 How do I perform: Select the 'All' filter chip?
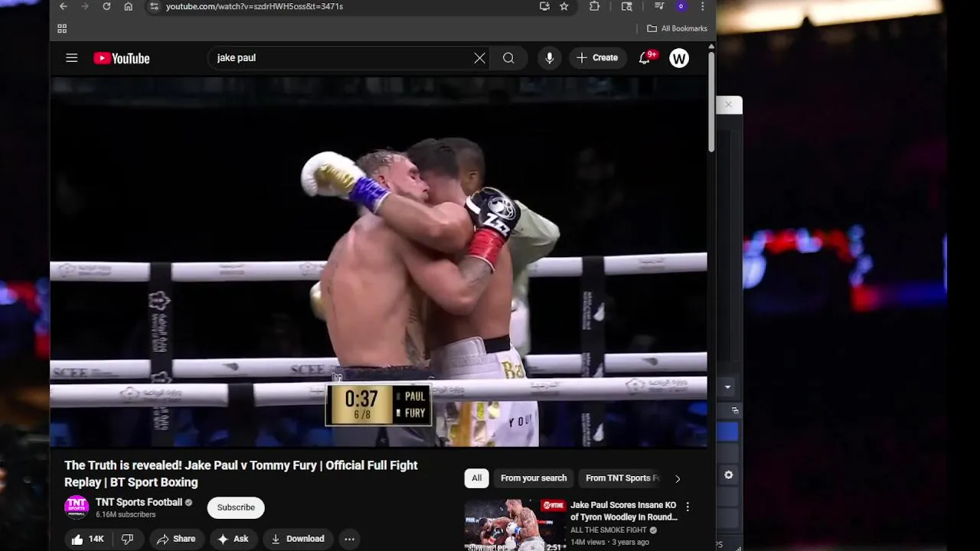476,478
